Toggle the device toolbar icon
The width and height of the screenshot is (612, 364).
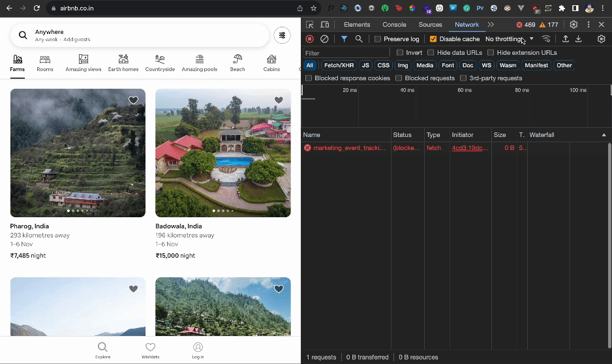tap(325, 25)
